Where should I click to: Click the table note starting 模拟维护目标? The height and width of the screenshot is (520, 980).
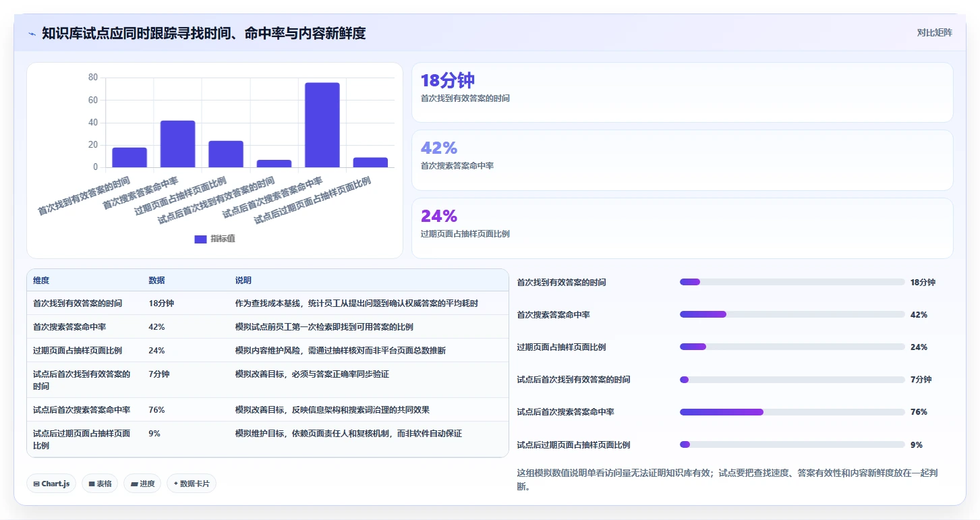(x=348, y=434)
